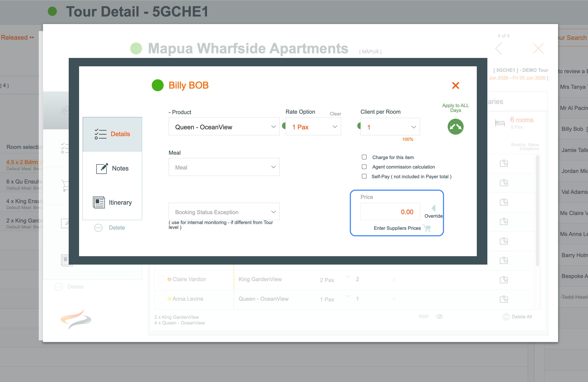Enable Charge for this item checkbox

pyautogui.click(x=364, y=157)
